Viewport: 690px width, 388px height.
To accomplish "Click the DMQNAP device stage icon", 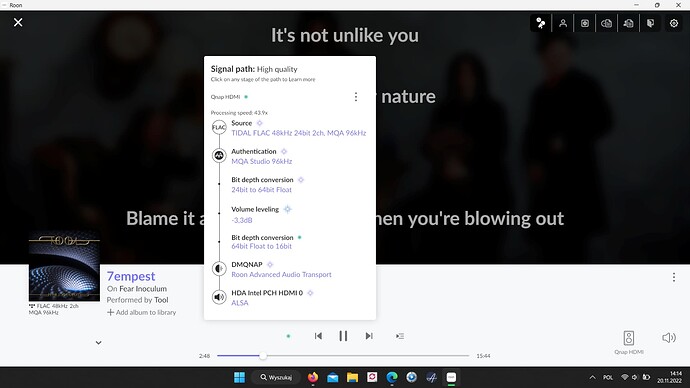I will point(219,268).
